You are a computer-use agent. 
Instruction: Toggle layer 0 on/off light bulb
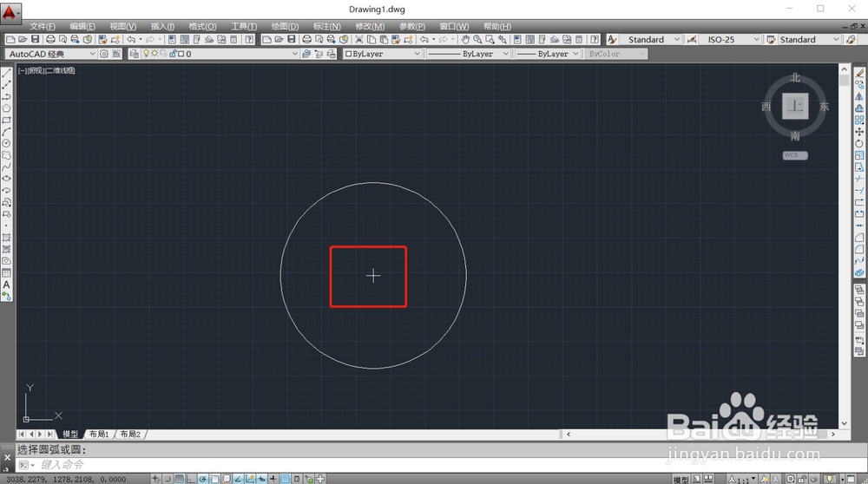pyautogui.click(x=146, y=54)
